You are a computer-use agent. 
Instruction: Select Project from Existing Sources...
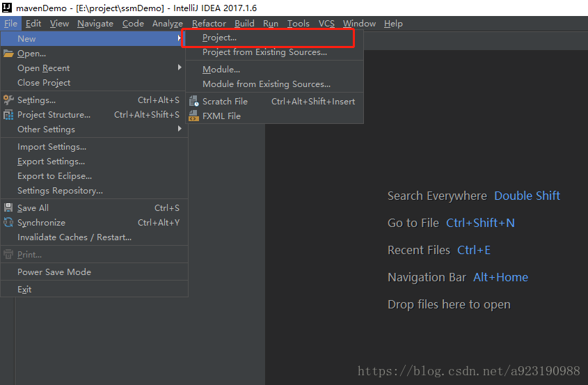pos(274,52)
